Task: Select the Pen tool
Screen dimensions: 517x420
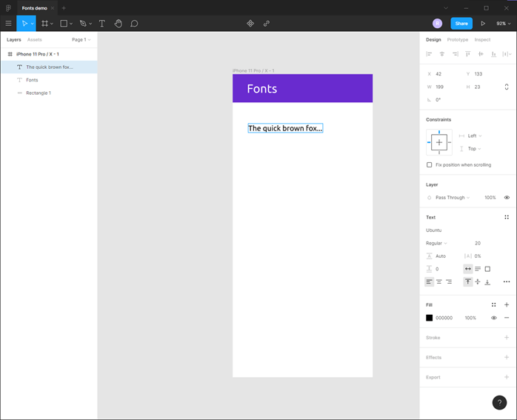Action: tap(83, 24)
